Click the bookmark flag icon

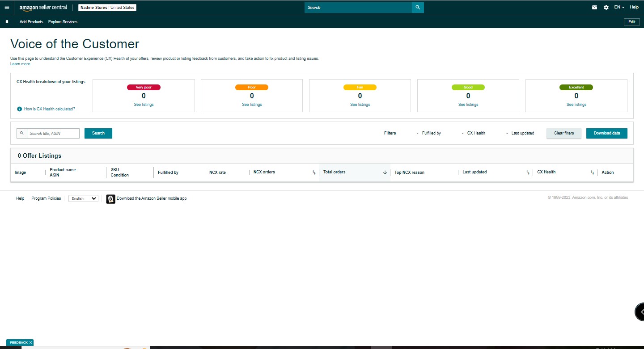point(7,21)
